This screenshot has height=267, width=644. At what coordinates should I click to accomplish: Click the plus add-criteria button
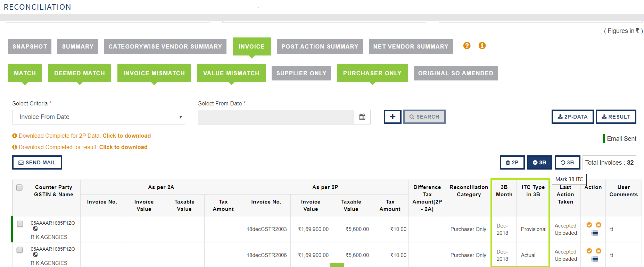coord(393,117)
